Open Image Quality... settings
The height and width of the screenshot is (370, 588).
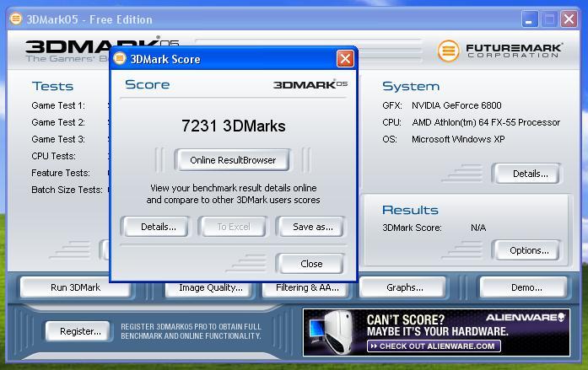click(x=210, y=288)
